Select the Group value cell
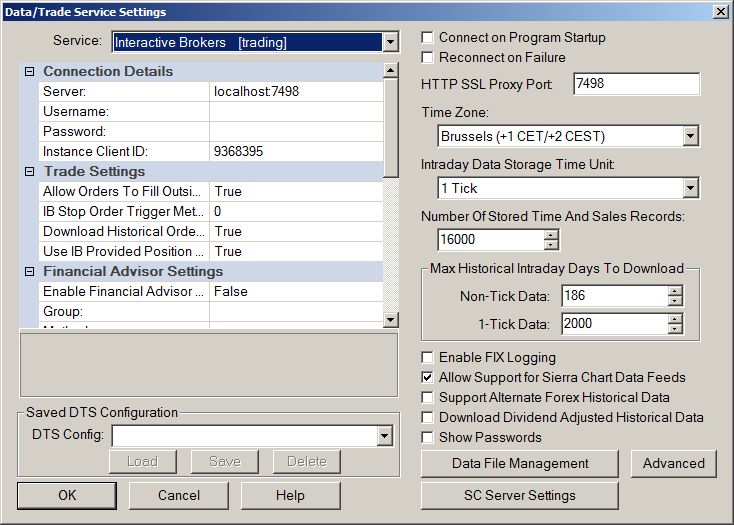The width and height of the screenshot is (734, 525). 296,312
